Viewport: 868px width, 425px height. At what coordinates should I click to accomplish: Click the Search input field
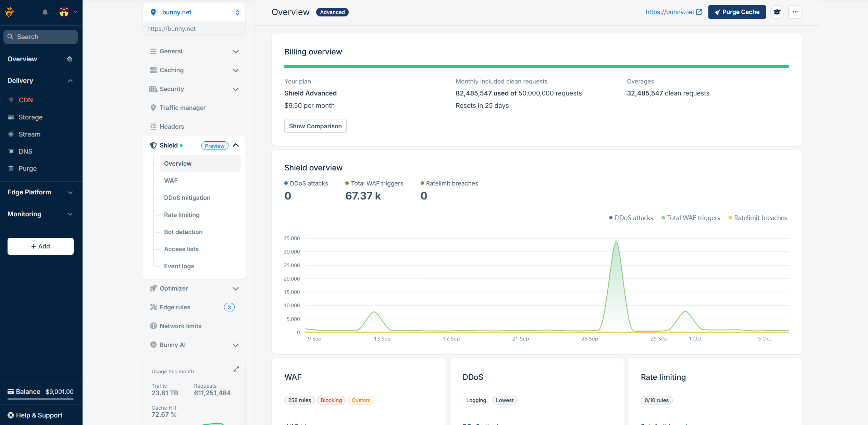coord(41,37)
